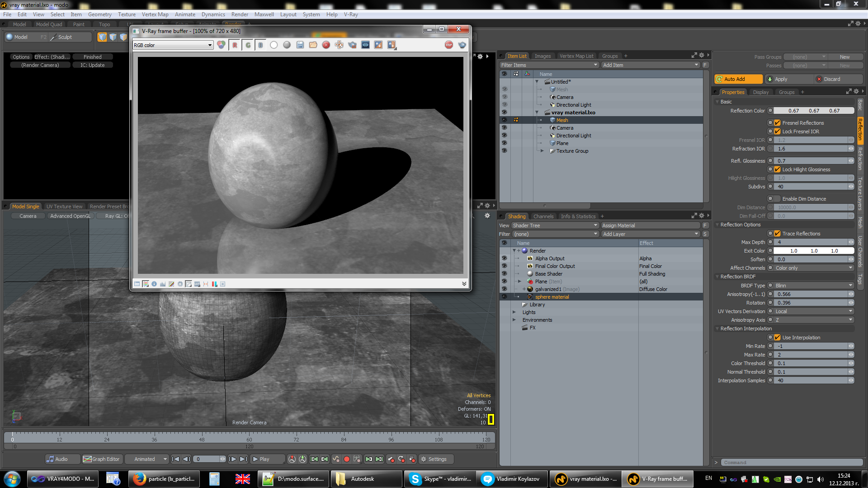Go to last frame in timeline
This screenshot has height=488, width=868.
[243, 459]
